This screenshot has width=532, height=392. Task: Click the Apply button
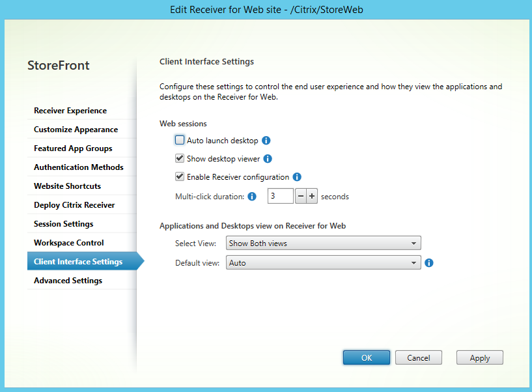point(480,357)
